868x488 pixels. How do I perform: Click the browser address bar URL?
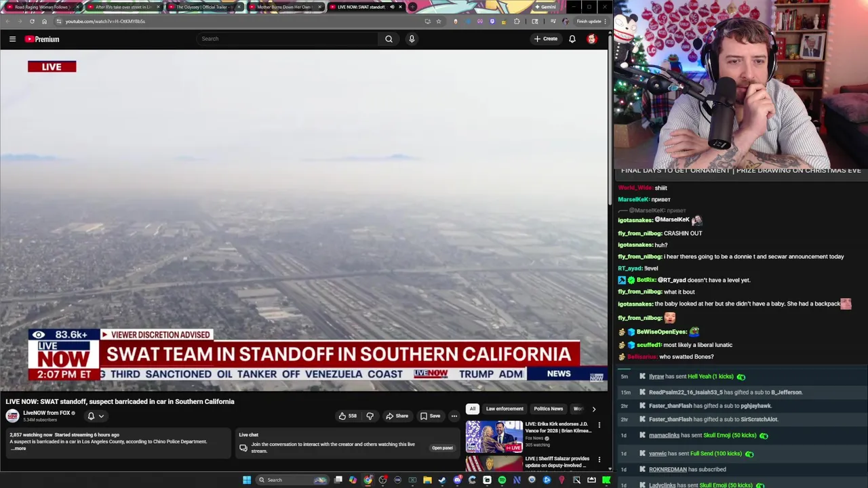(x=105, y=21)
